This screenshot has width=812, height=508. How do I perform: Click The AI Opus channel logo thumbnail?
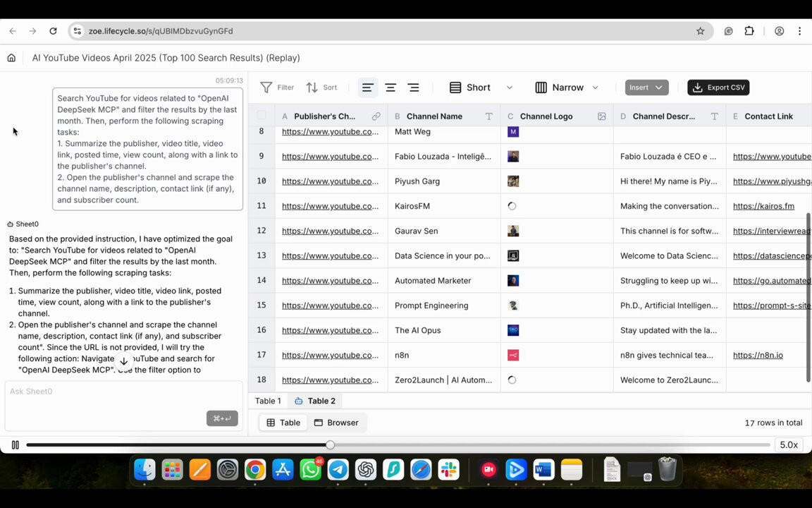pos(513,331)
